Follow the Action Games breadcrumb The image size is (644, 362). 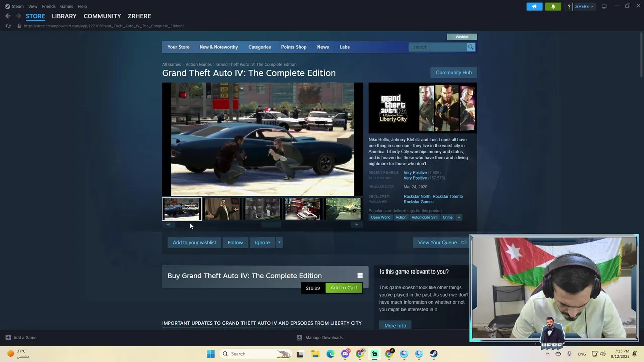198,64
